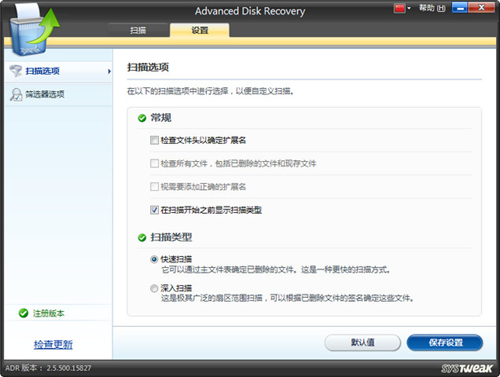The width and height of the screenshot is (500, 377).
Task: Click the 保存设置 button
Action: (445, 343)
